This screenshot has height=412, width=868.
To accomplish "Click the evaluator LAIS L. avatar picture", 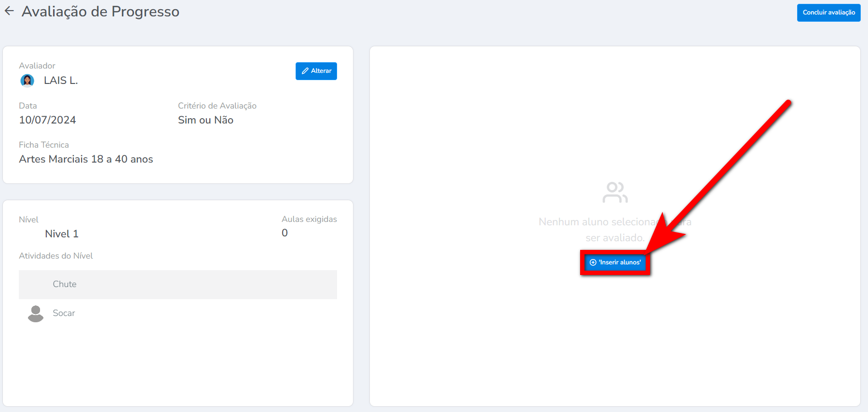I will point(27,81).
